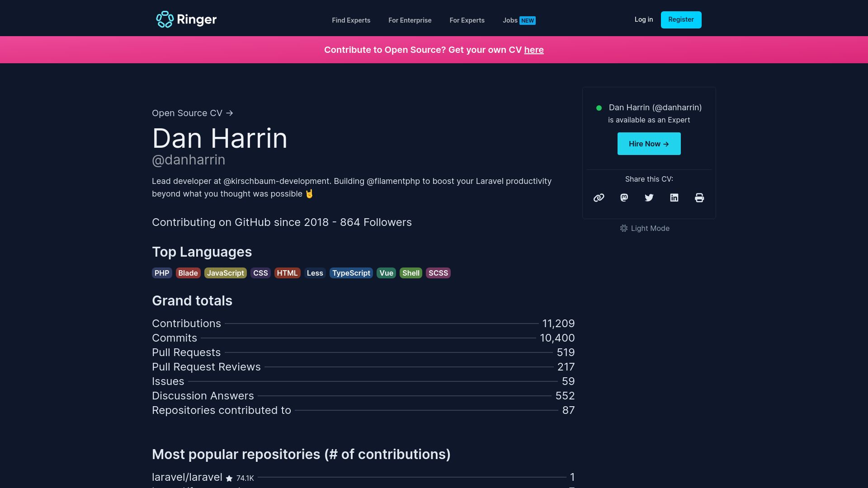Switch to Light Mode

point(645,228)
